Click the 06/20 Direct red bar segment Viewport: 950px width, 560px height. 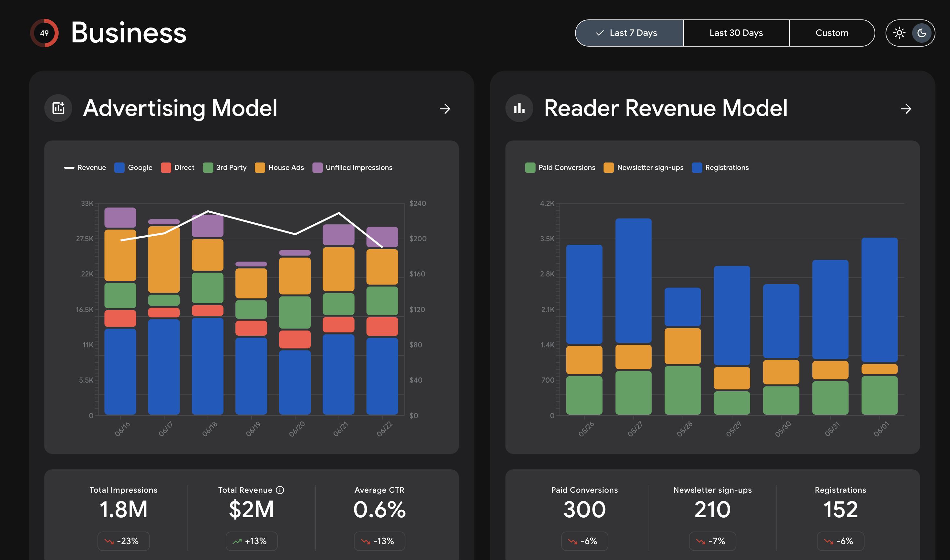coord(295,339)
